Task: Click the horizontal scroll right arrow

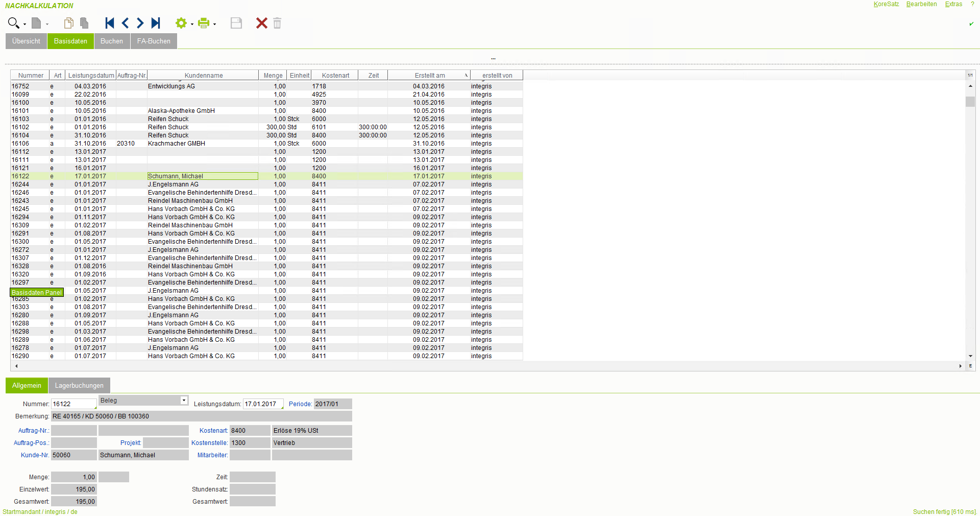Action: [961, 366]
